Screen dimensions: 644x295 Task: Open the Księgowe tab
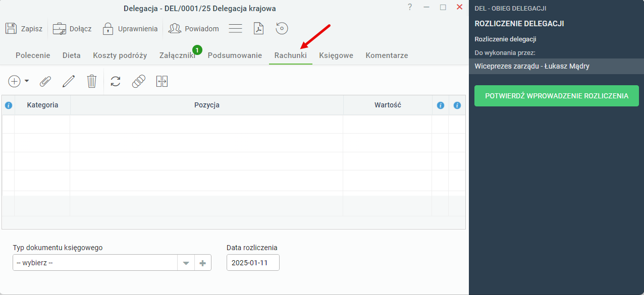[336, 55]
